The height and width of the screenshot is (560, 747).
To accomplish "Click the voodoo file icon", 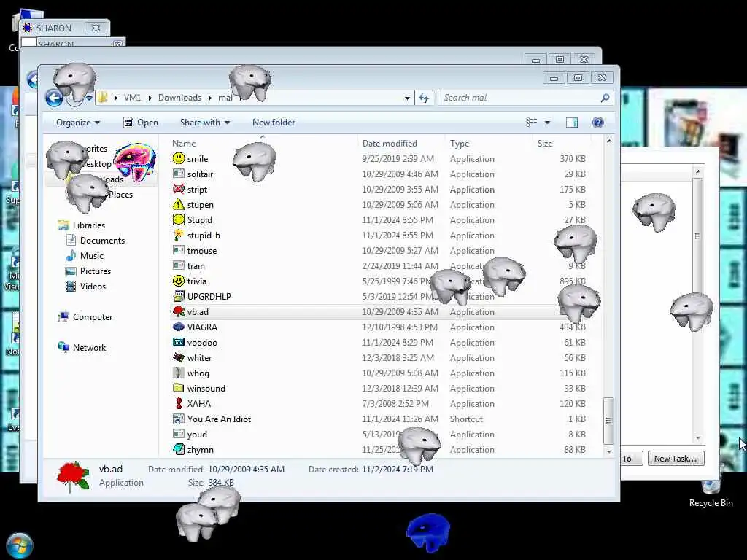I will (x=179, y=342).
